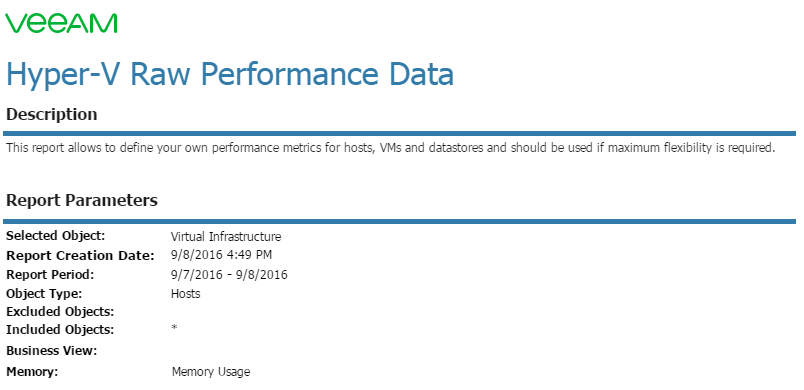Image resolution: width=804 pixels, height=390 pixels.
Task: Click the Virtual Infrastructure value
Action: tap(226, 237)
